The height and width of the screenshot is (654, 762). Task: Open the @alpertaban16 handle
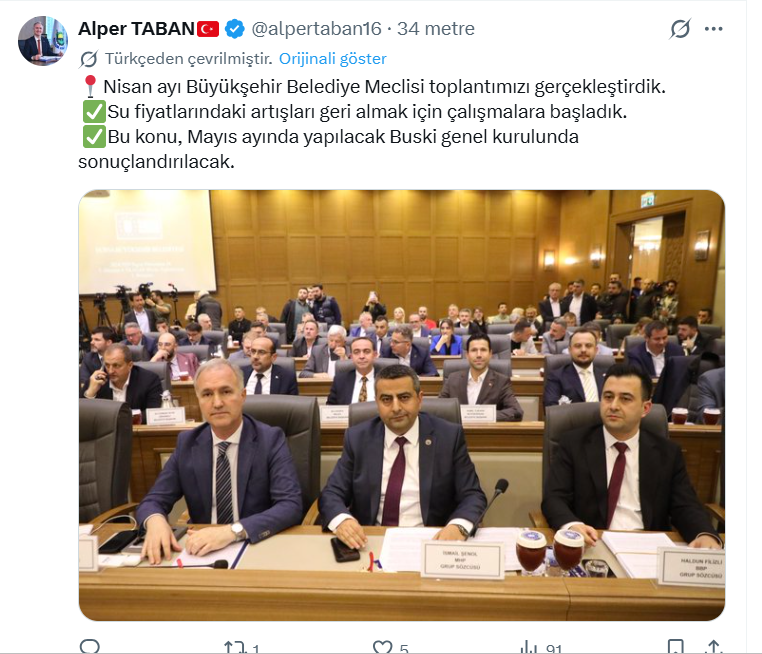pos(316,29)
